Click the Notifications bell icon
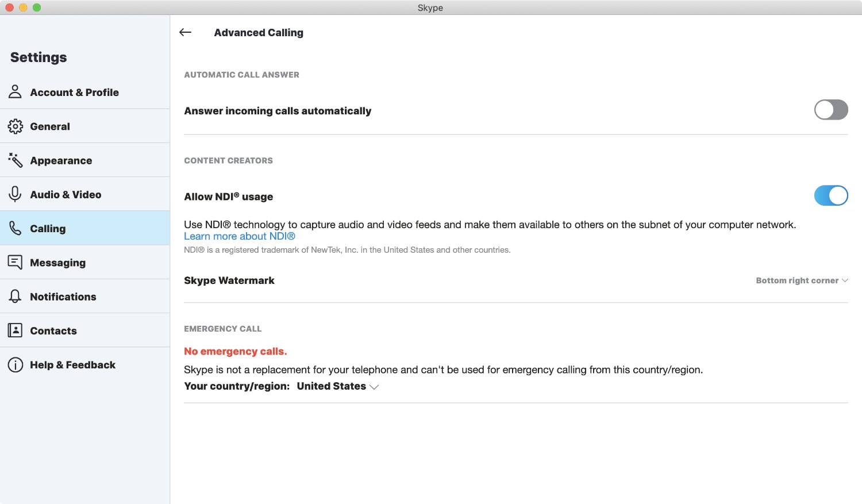862x504 pixels. 16,297
